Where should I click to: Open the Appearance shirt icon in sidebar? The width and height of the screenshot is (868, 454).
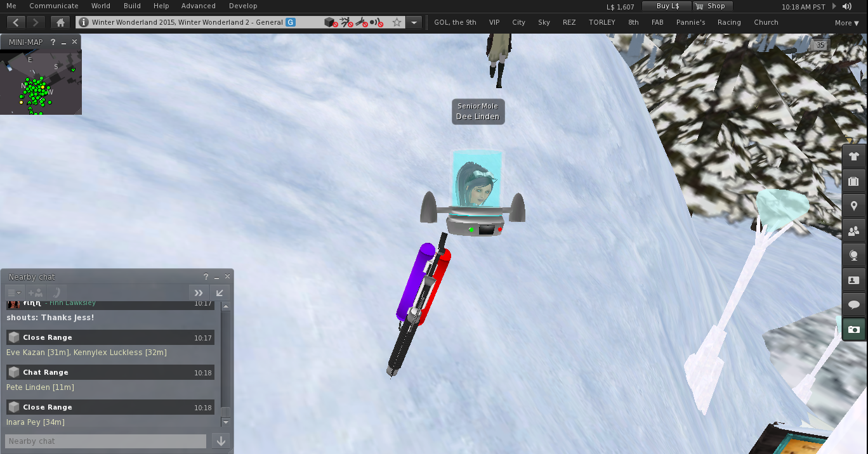tap(853, 157)
